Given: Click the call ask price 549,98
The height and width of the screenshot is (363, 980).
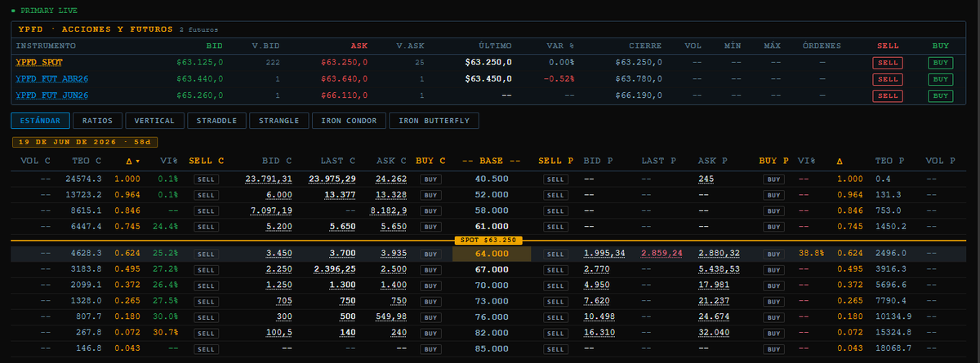Looking at the screenshot, I should pyautogui.click(x=390, y=317).
